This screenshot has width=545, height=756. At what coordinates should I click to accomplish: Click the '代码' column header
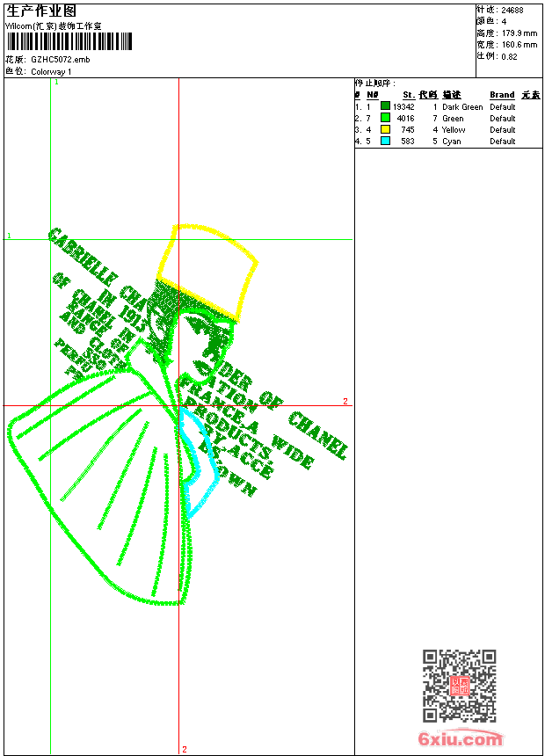[x=428, y=95]
